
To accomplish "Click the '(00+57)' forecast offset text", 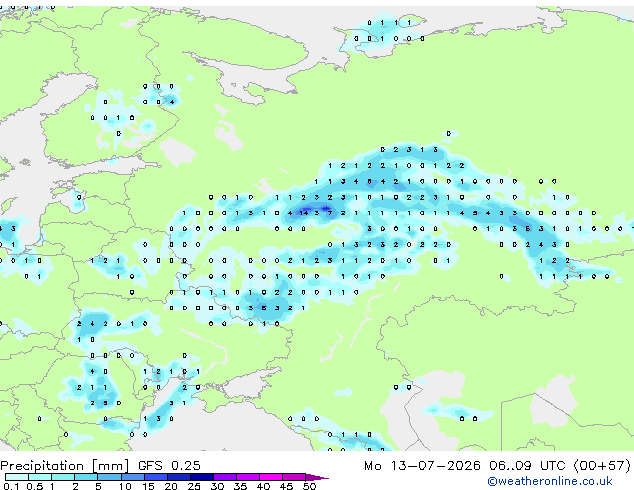I will pos(602,466).
